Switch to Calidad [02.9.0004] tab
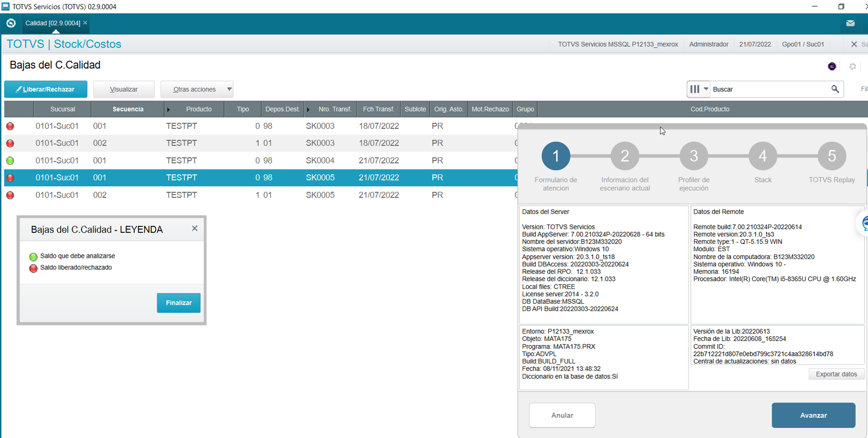The height and width of the screenshot is (438, 868). pyautogui.click(x=53, y=23)
